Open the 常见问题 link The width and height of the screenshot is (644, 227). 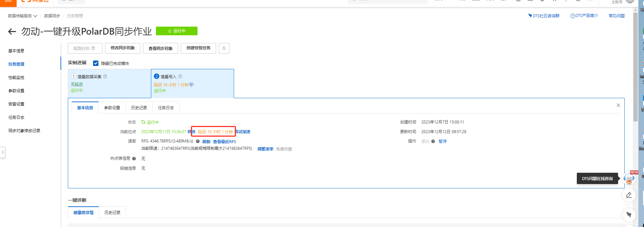tap(617, 16)
